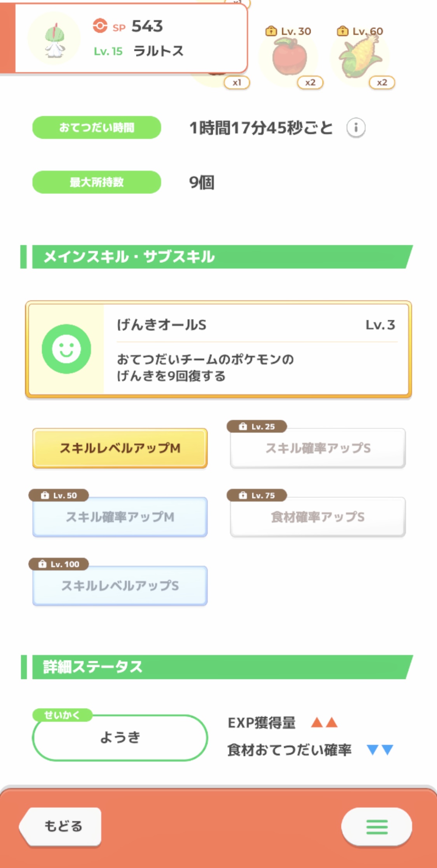Tap the green smiley main skill icon
Screen dimensions: 437x868
point(66,349)
